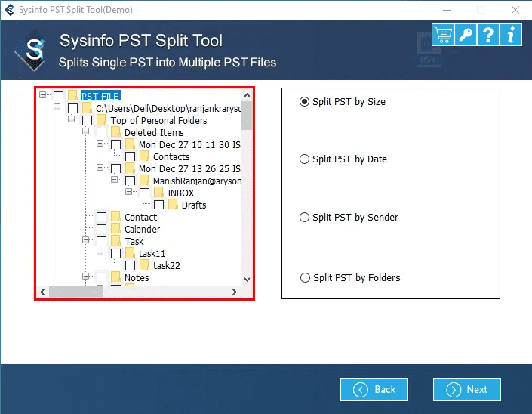
Task: Check the Deleted Items checkbox
Action: pyautogui.click(x=101, y=133)
